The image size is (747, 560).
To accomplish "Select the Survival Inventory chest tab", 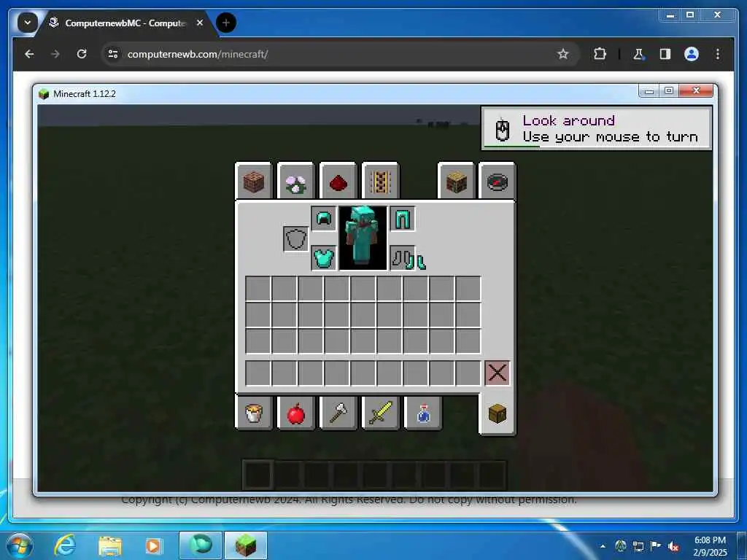I will click(498, 413).
